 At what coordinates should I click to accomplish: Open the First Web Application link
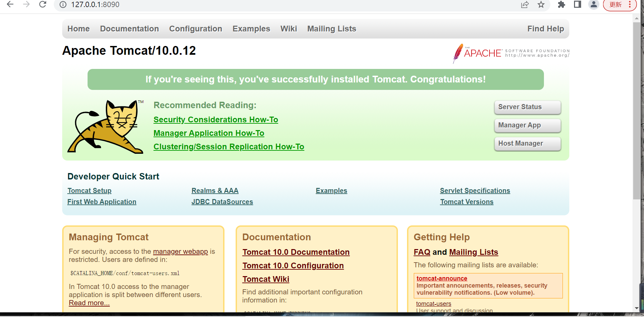tap(102, 202)
